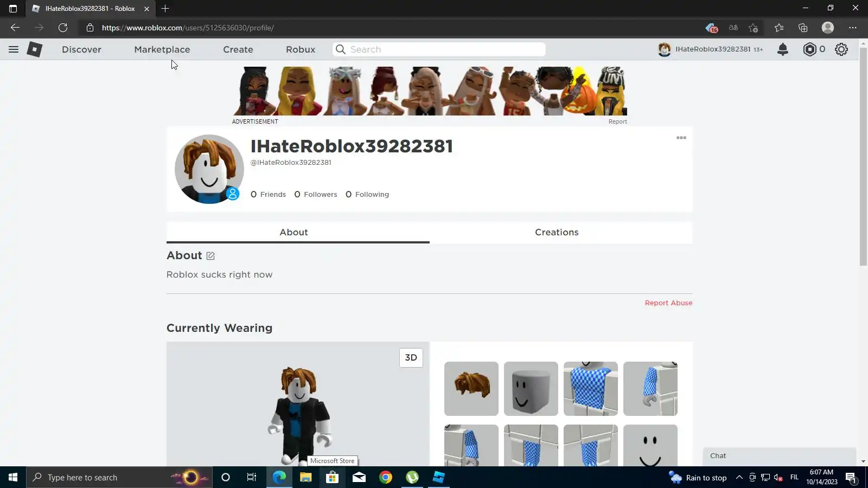868x488 pixels.
Task: Go to Roblox home via logo
Action: point(35,49)
